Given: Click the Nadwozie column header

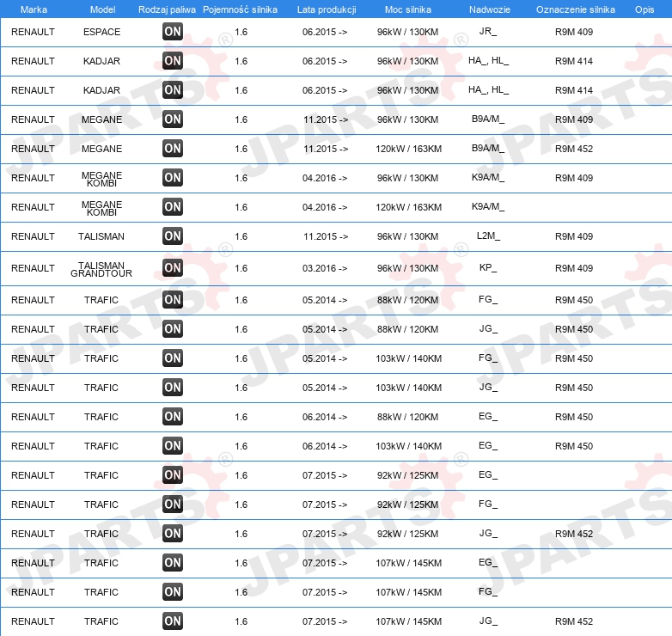Looking at the screenshot, I should [x=490, y=9].
